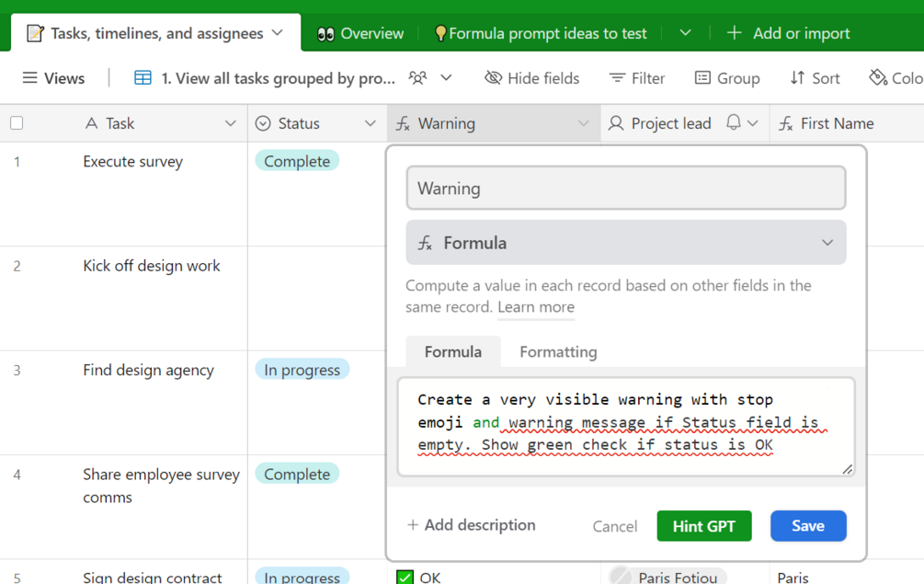Click the bell icon in Project lead column
Image resolution: width=924 pixels, height=584 pixels.
[733, 122]
